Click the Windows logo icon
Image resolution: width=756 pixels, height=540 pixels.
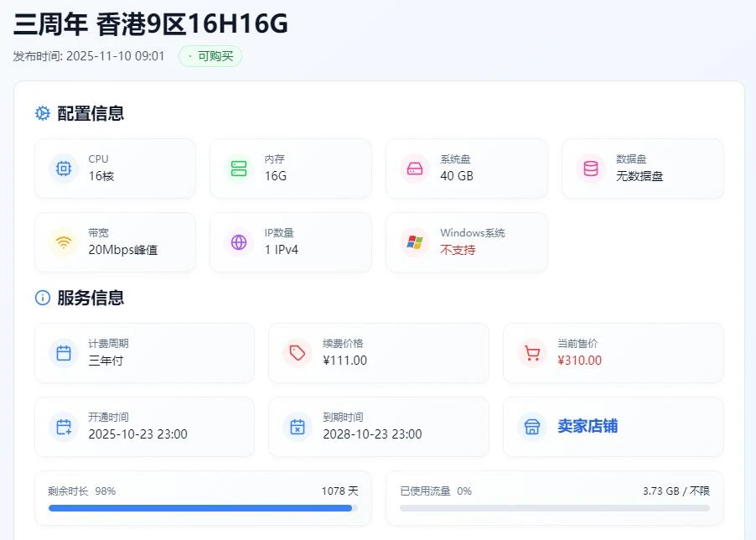click(x=415, y=242)
